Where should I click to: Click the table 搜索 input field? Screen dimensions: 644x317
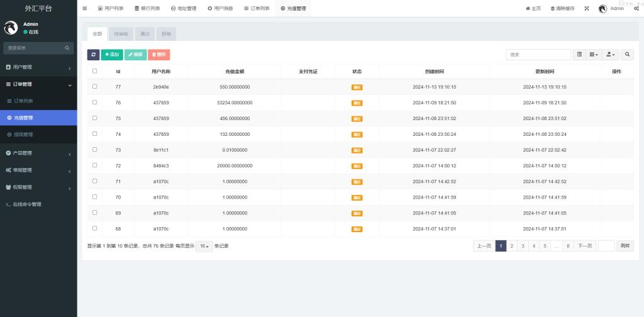(538, 55)
